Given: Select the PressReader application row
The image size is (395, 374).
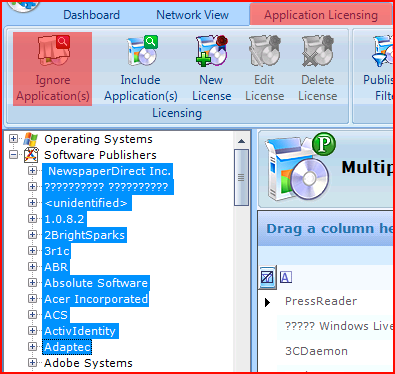Looking at the screenshot, I should [335, 302].
